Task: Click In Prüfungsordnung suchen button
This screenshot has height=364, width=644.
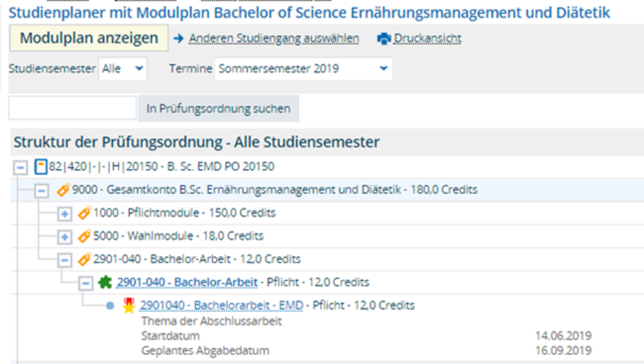Action: (x=218, y=108)
